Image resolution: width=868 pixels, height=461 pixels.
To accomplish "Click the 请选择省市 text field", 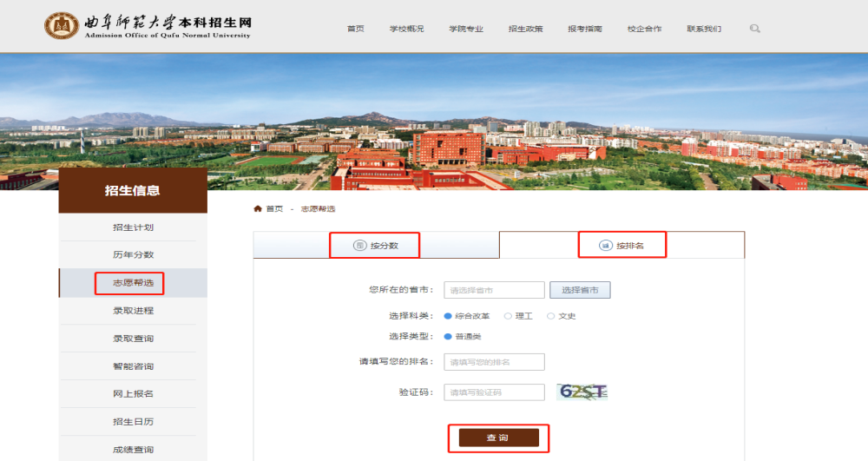I will [494, 290].
